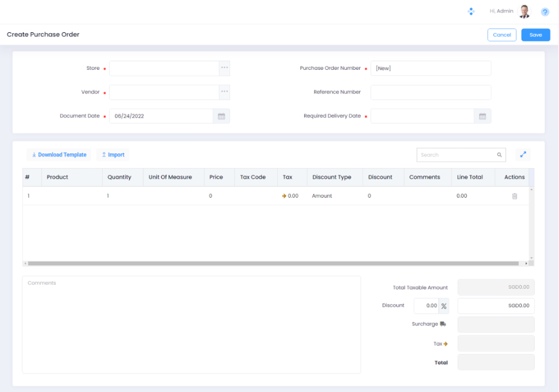Viewport: 559px width, 392px height.
Task: Click the help question mark icon
Action: tap(545, 12)
